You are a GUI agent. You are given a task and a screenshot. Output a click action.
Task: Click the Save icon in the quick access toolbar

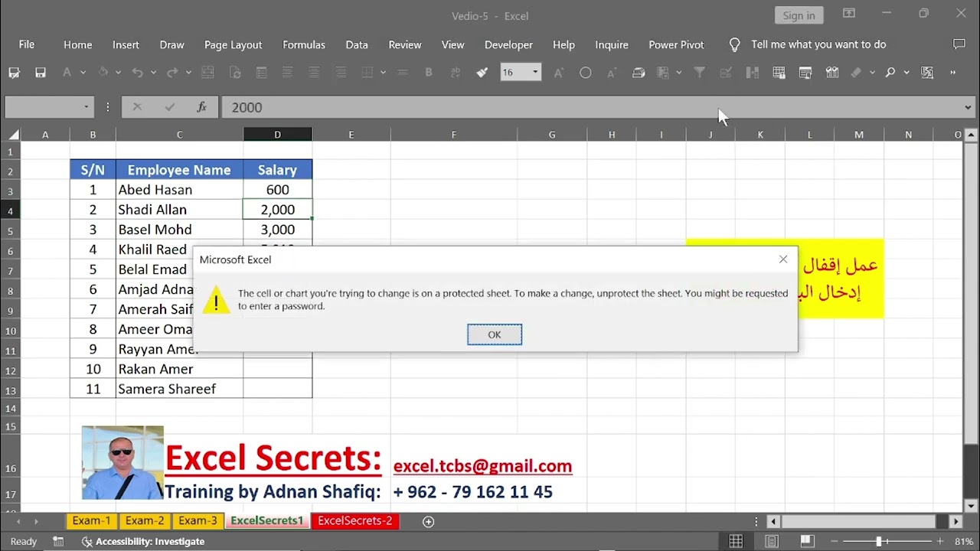[41, 73]
